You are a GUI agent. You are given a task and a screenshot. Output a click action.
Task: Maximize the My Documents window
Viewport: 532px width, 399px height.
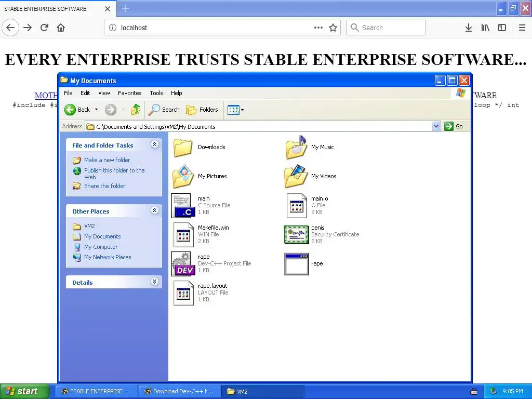tap(452, 81)
